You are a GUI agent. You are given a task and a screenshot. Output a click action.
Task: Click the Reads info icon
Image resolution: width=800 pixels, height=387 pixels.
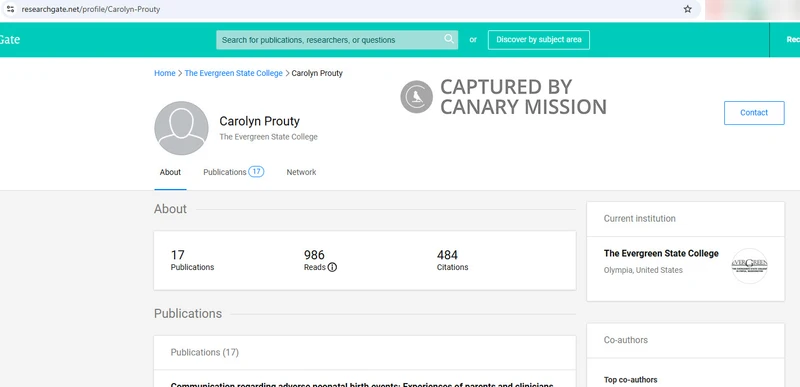[332, 267]
